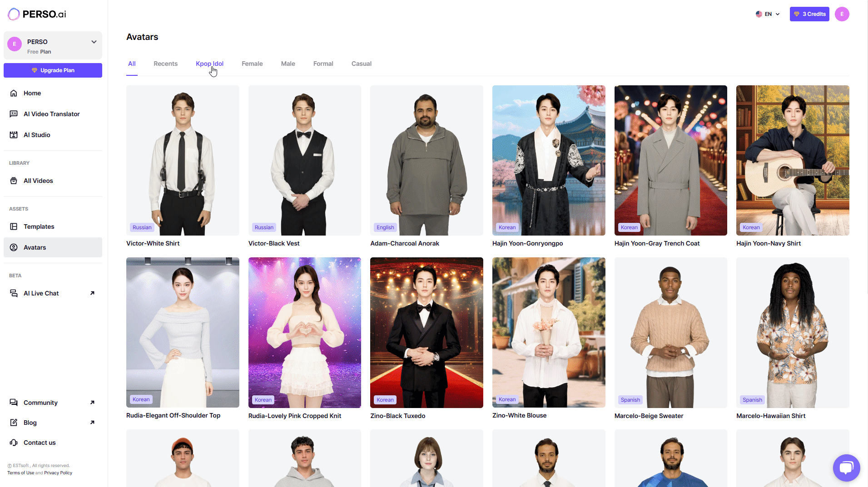Open the EN language dropdown arrow
The image size is (868, 487).
tap(778, 14)
